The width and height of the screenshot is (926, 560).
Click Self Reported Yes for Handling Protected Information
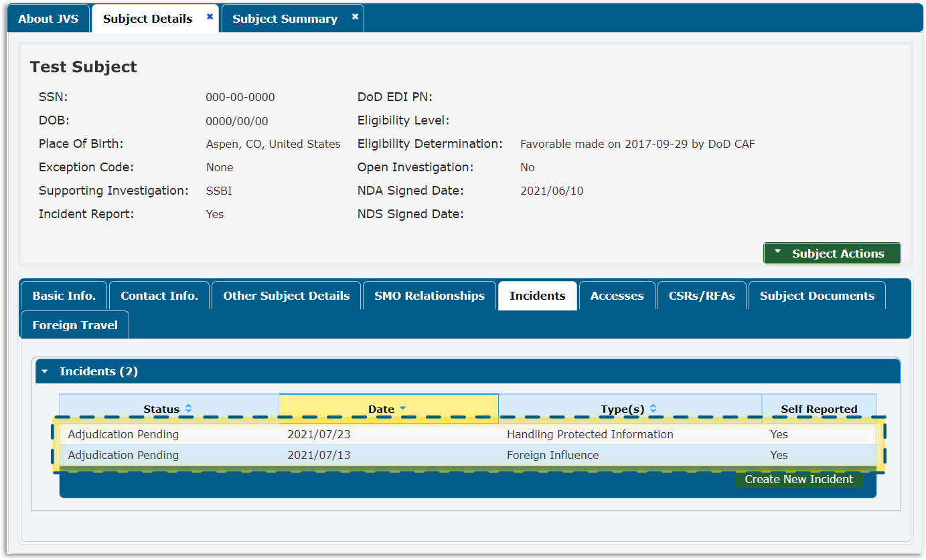(779, 434)
